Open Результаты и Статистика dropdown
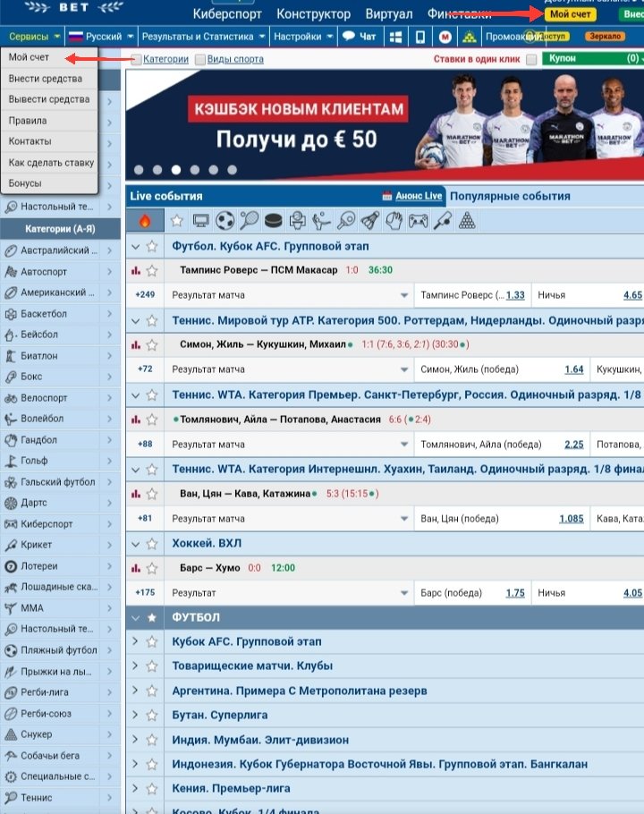 pyautogui.click(x=203, y=37)
